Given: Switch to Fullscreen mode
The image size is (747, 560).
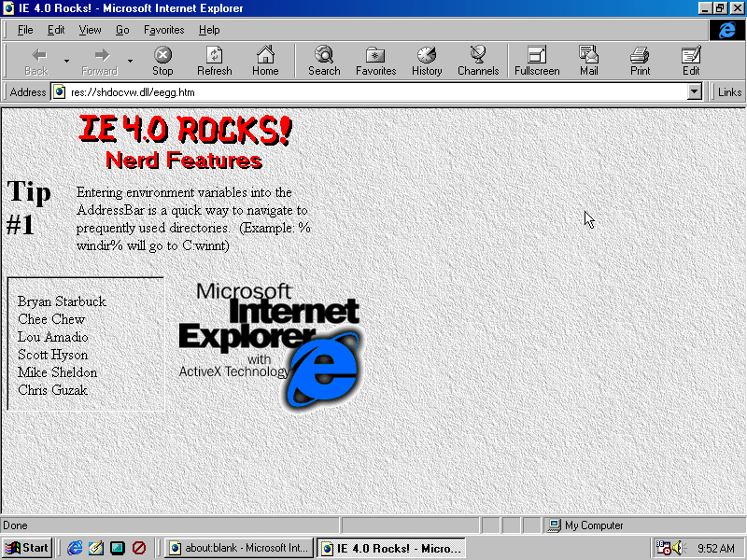Looking at the screenshot, I should (x=537, y=62).
